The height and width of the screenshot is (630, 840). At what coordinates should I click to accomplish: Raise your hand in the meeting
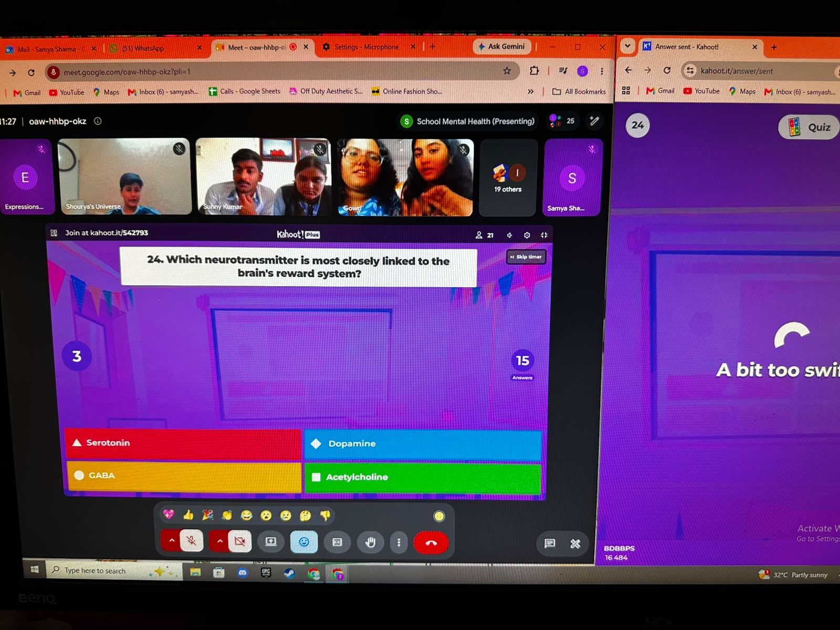point(371,542)
